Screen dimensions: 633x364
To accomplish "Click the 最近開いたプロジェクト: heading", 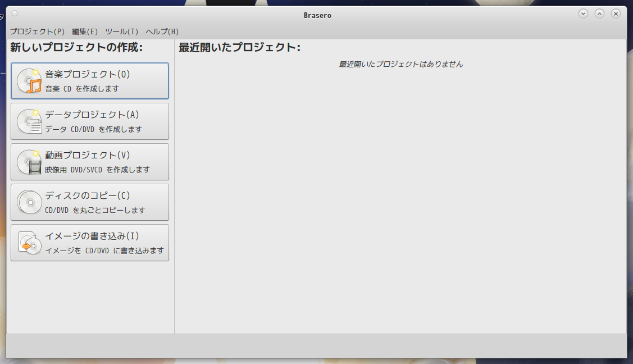I will 239,47.
